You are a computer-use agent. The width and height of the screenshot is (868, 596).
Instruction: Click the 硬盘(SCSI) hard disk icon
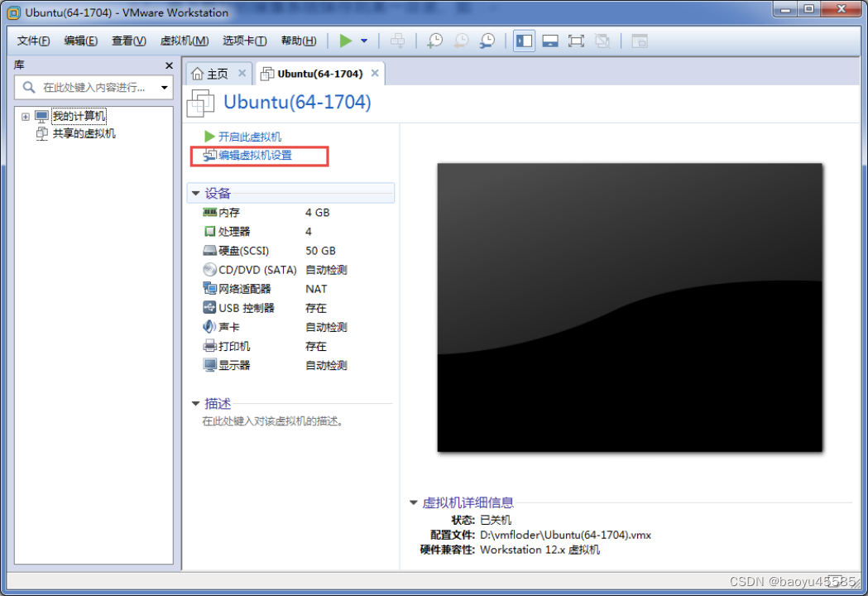point(209,250)
